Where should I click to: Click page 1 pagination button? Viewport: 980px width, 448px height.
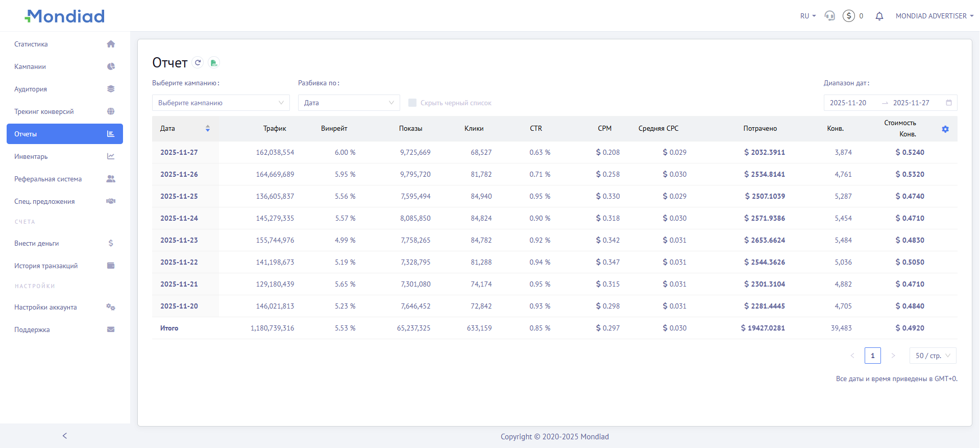[872, 356]
